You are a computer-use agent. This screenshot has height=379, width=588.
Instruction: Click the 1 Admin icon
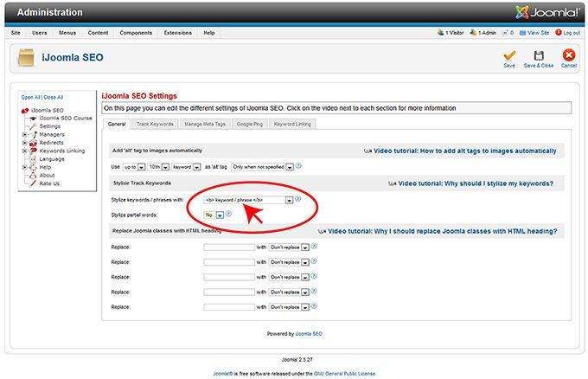473,33
